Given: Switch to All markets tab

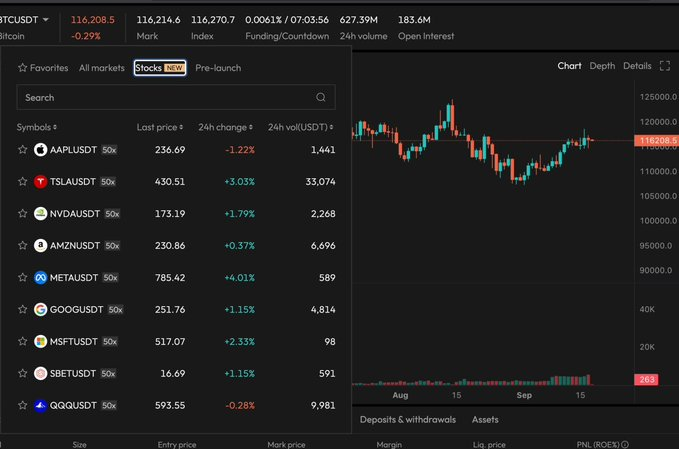Looking at the screenshot, I should click(x=102, y=68).
